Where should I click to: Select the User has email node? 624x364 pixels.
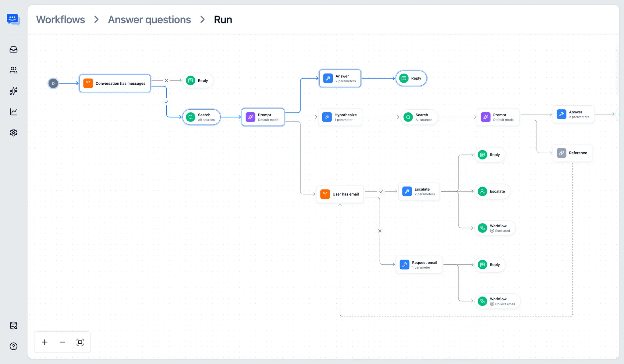tap(340, 194)
